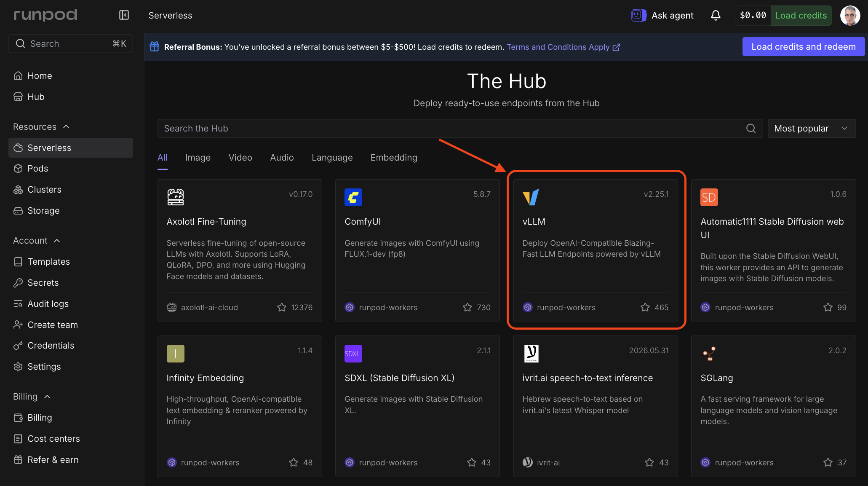This screenshot has height=486, width=868.
Task: Click Load credits and redeem button
Action: click(x=804, y=46)
